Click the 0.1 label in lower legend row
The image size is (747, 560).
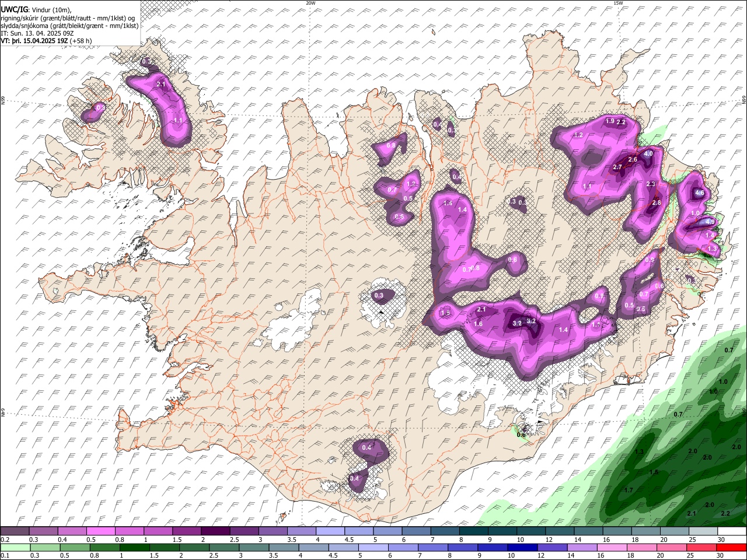coord(5,556)
